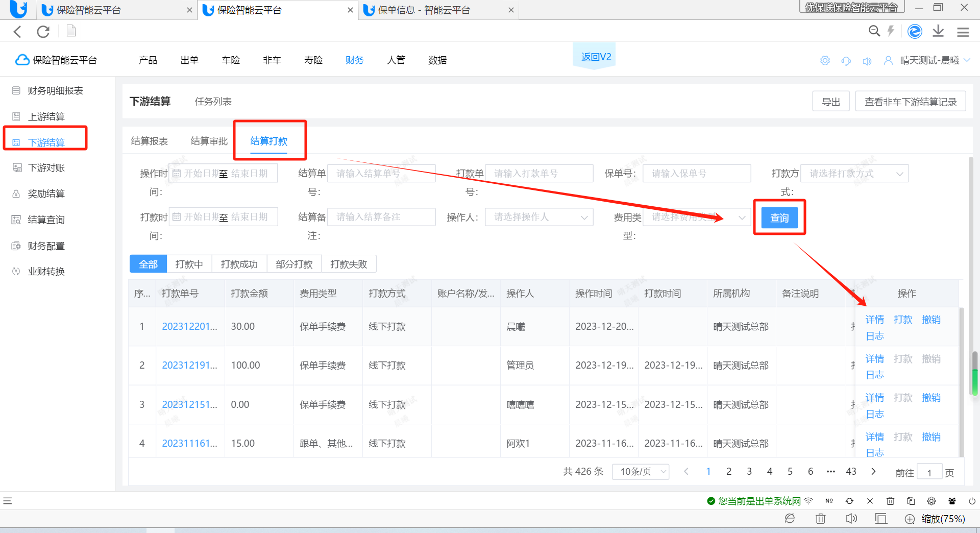Go to next page arrow
The image size is (980, 533).
click(873, 472)
